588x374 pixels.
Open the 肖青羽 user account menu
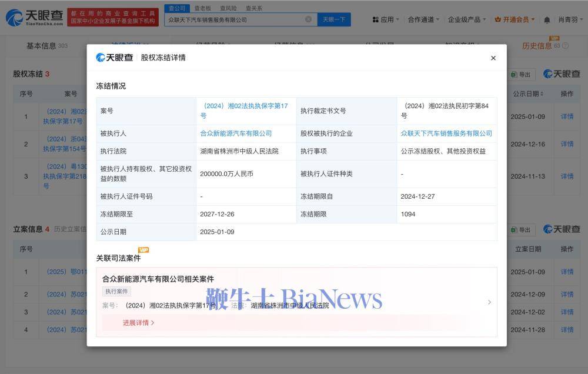570,19
